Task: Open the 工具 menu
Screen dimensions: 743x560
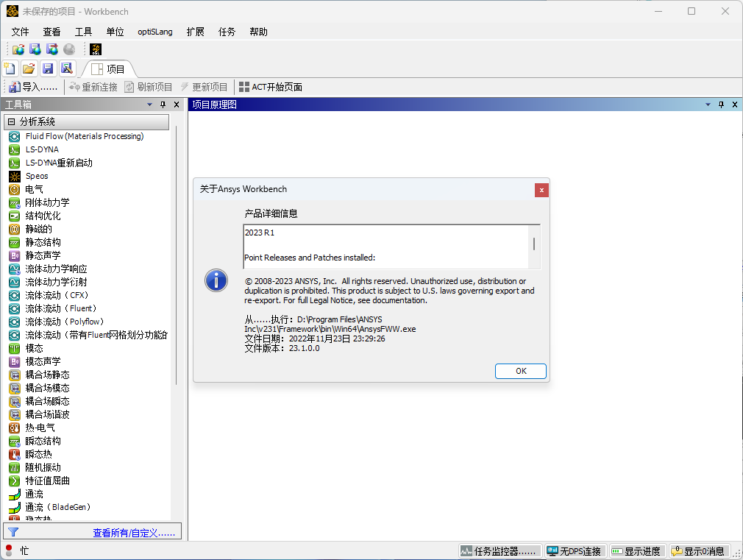Action: pyautogui.click(x=83, y=32)
